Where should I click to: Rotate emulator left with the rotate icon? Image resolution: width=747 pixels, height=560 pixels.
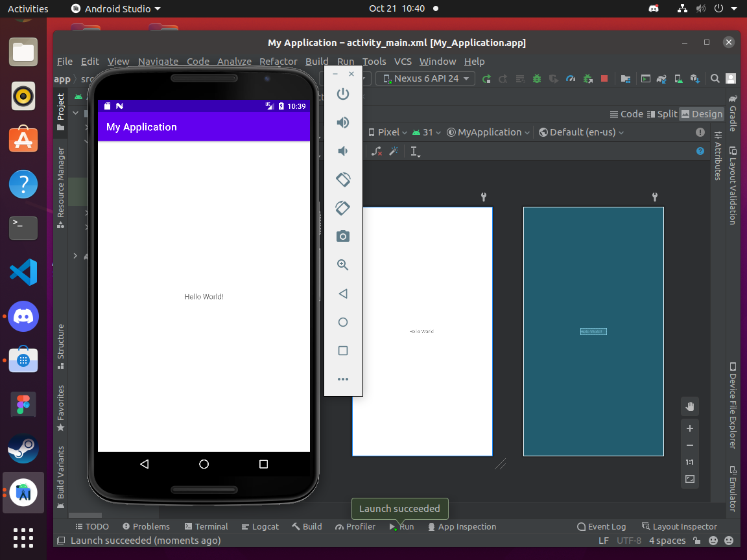343,180
